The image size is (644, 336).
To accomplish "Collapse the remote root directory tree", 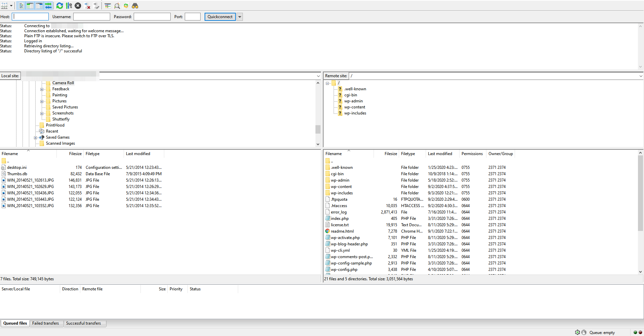I will pos(328,83).
